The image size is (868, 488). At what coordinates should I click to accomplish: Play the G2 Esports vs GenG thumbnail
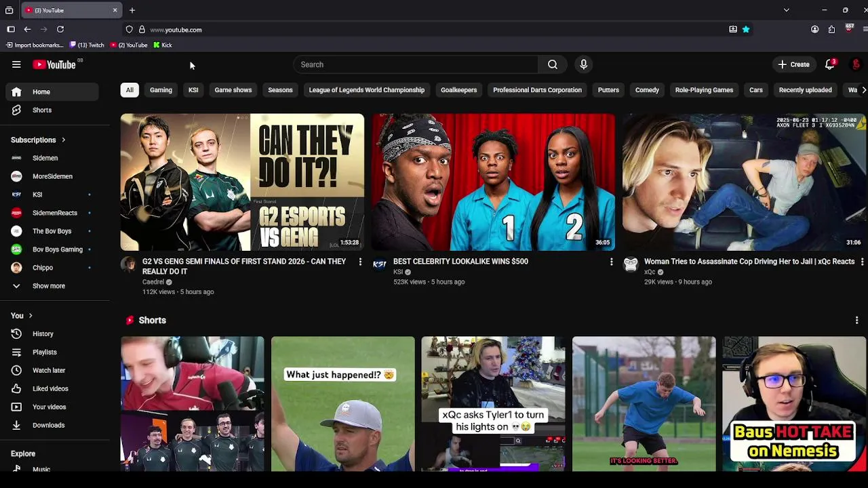(x=242, y=182)
